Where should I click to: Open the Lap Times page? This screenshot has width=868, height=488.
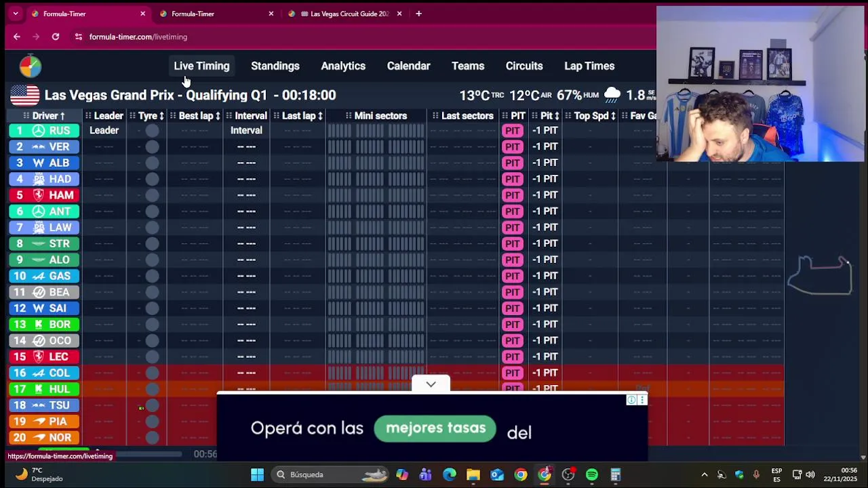[x=589, y=66]
